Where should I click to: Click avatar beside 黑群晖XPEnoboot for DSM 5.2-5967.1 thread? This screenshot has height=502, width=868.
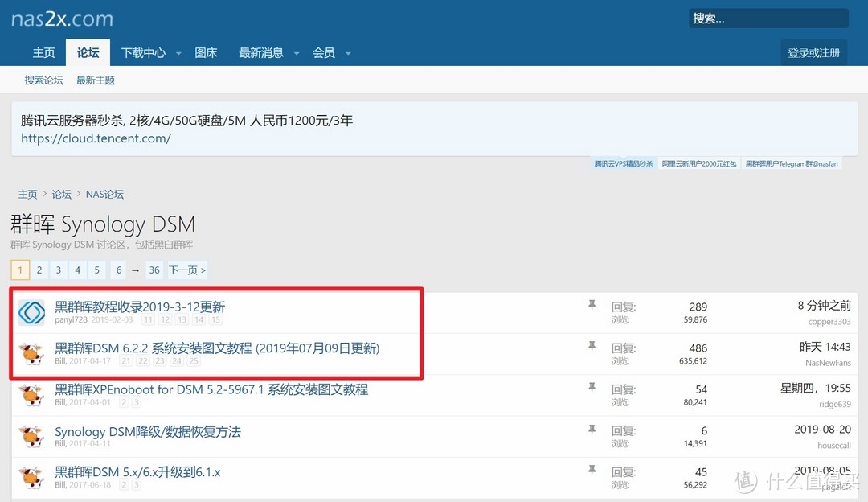click(31, 395)
